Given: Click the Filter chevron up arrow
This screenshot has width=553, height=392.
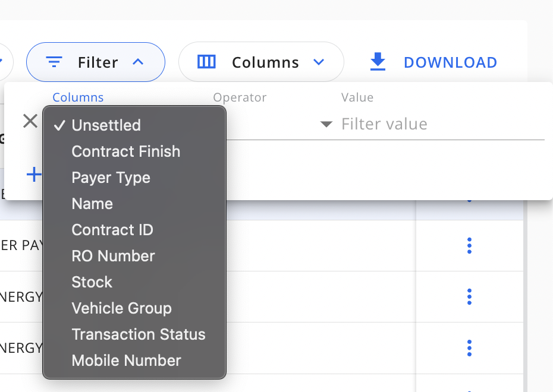Looking at the screenshot, I should point(138,62).
